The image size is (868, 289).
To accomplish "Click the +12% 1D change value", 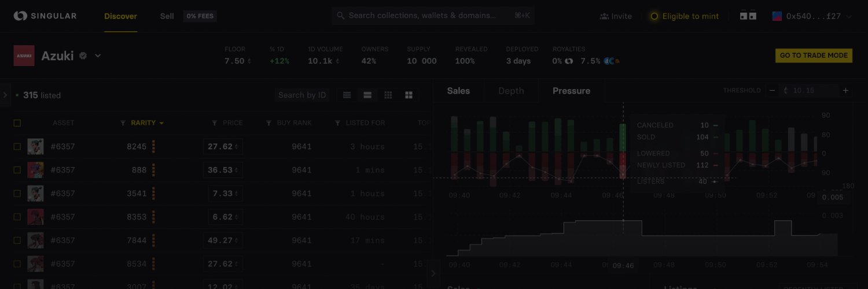I will 279,61.
